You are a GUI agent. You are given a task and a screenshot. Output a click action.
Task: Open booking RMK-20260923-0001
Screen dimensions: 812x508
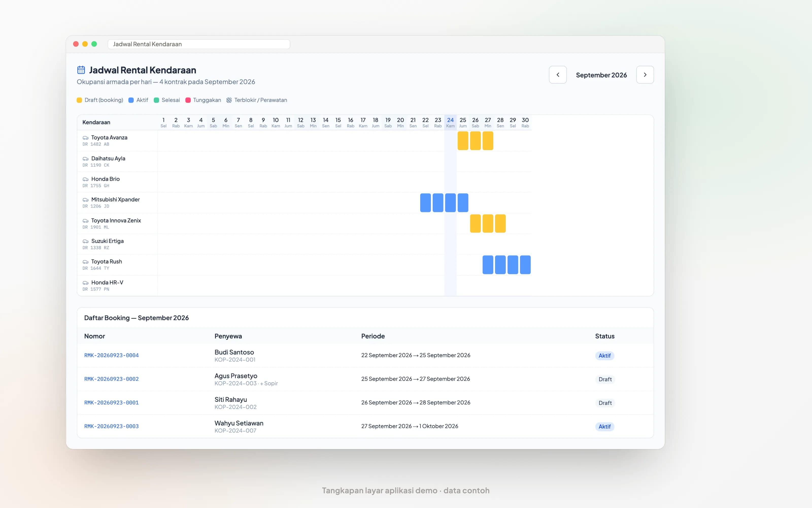(x=111, y=403)
